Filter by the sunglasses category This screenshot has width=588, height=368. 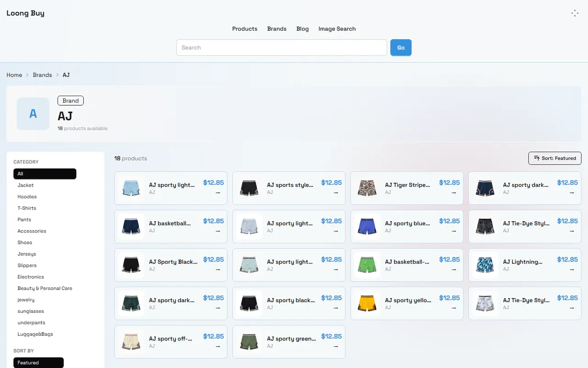point(45,311)
